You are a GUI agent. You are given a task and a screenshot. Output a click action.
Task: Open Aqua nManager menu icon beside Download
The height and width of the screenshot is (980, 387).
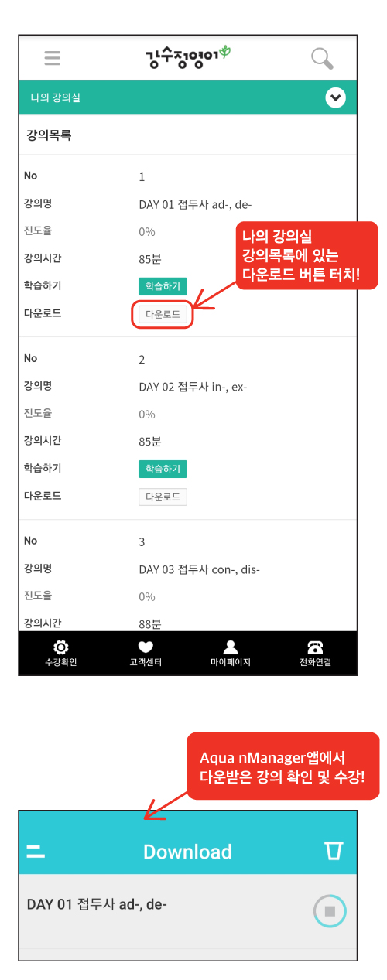[36, 852]
